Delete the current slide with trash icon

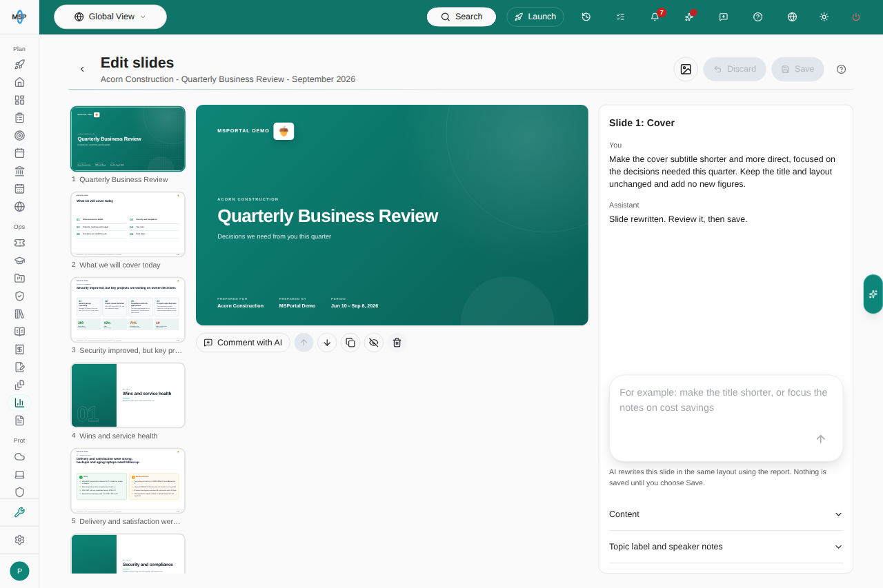[397, 343]
